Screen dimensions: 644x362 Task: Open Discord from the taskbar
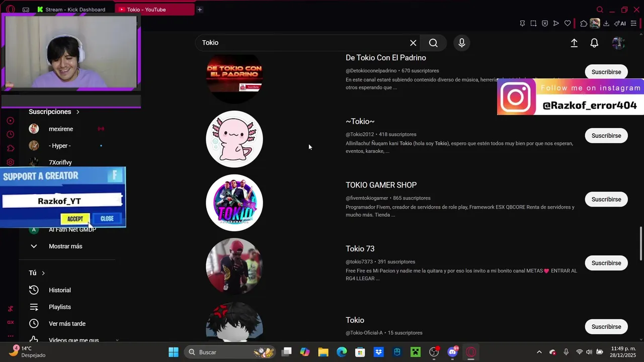453,352
